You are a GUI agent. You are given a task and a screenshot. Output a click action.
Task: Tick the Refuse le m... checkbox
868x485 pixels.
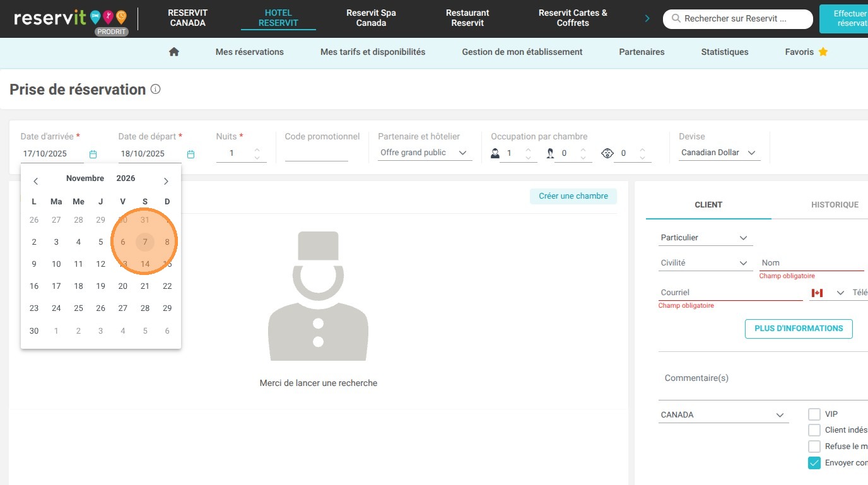coord(814,447)
